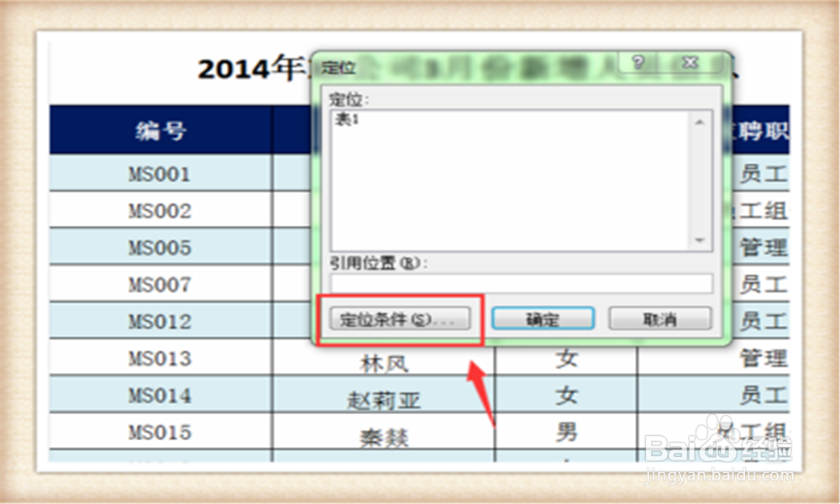
Task: Select cell MS012
Action: pos(160,321)
